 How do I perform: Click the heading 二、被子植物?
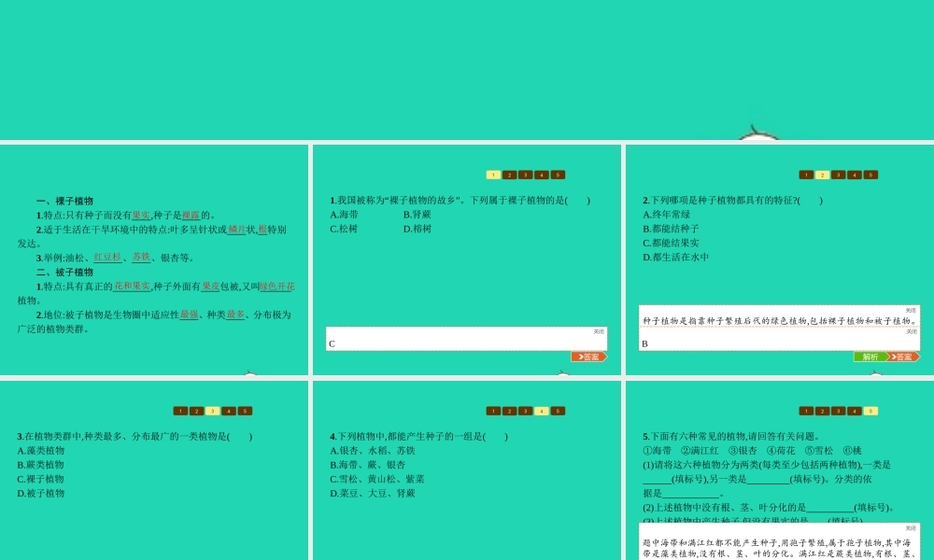pyautogui.click(x=64, y=273)
